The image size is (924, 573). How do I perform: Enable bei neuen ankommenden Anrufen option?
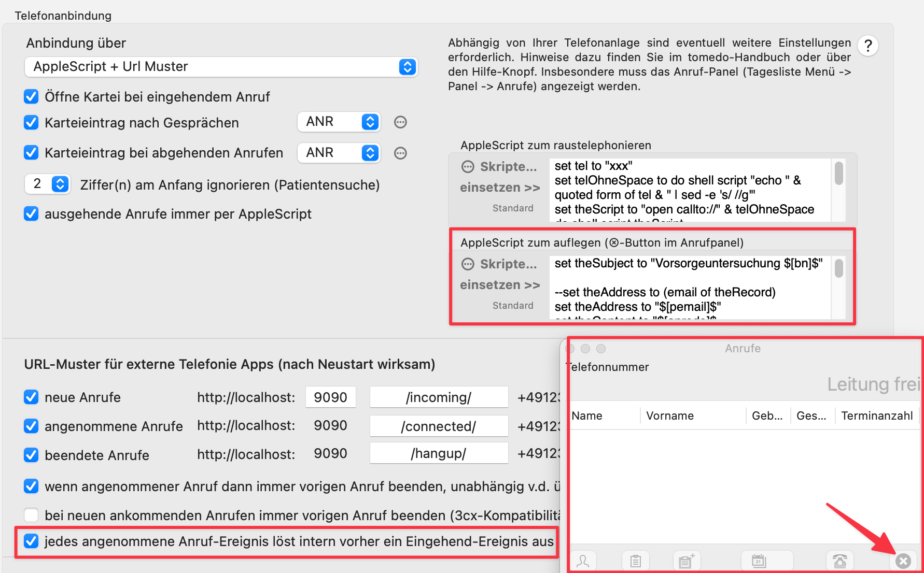(x=31, y=515)
